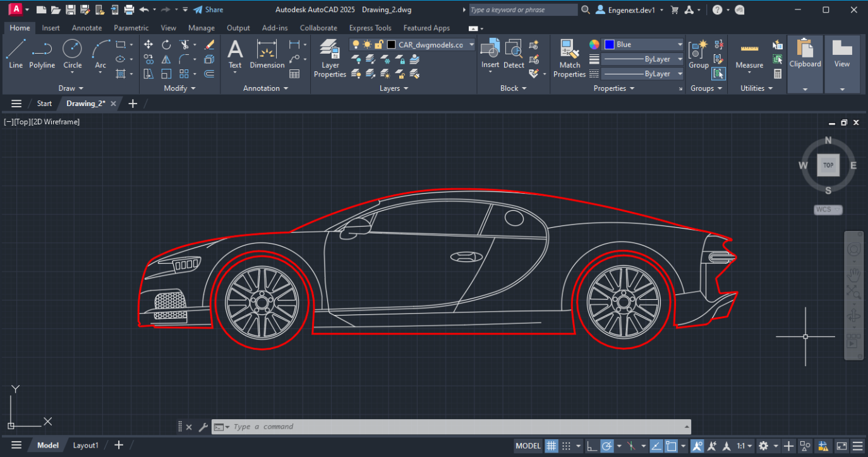Click the command line input field

[451, 427]
